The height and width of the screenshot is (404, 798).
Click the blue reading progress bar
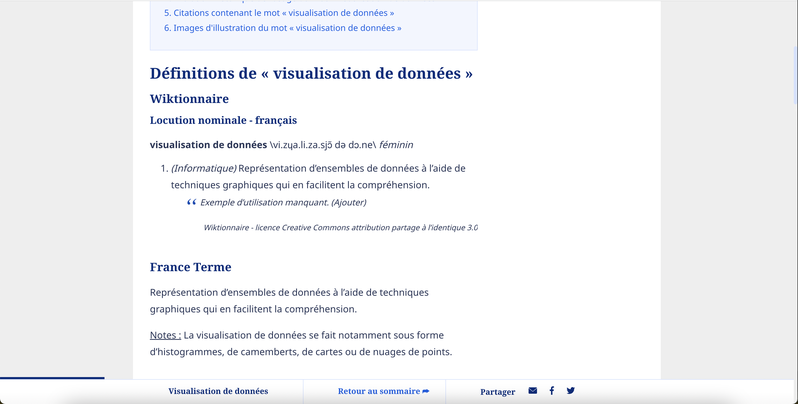pyautogui.click(x=52, y=378)
